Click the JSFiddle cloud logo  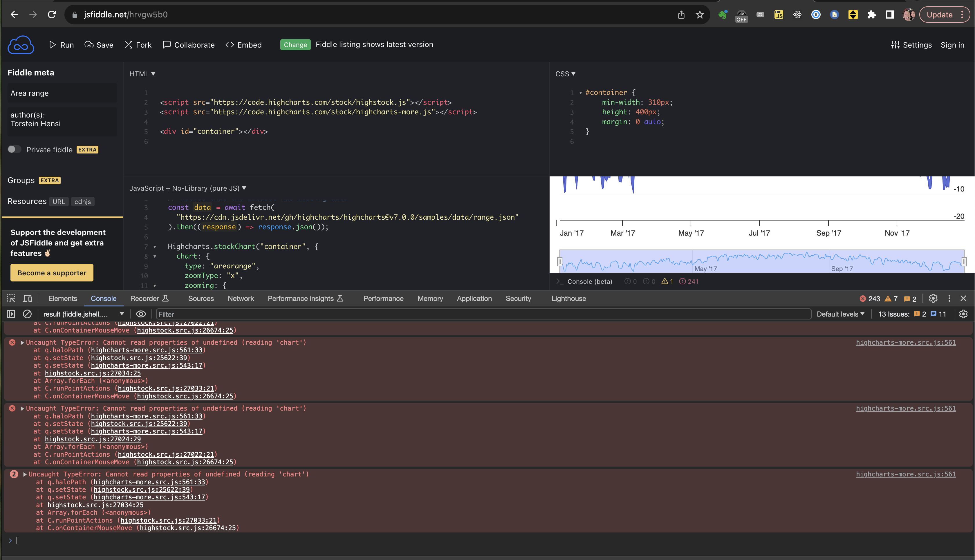tap(21, 45)
